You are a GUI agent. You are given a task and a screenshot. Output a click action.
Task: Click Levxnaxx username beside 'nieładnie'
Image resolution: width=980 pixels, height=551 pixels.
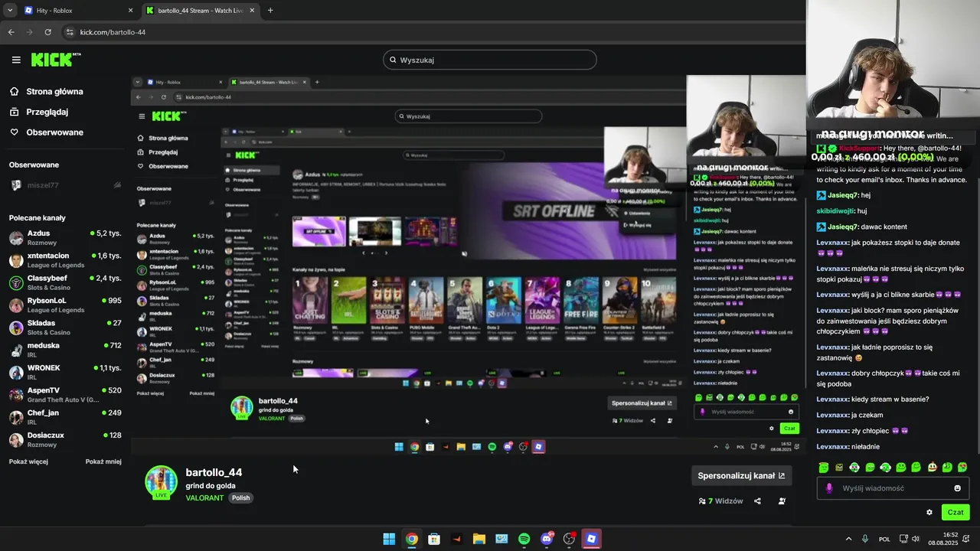(x=832, y=447)
